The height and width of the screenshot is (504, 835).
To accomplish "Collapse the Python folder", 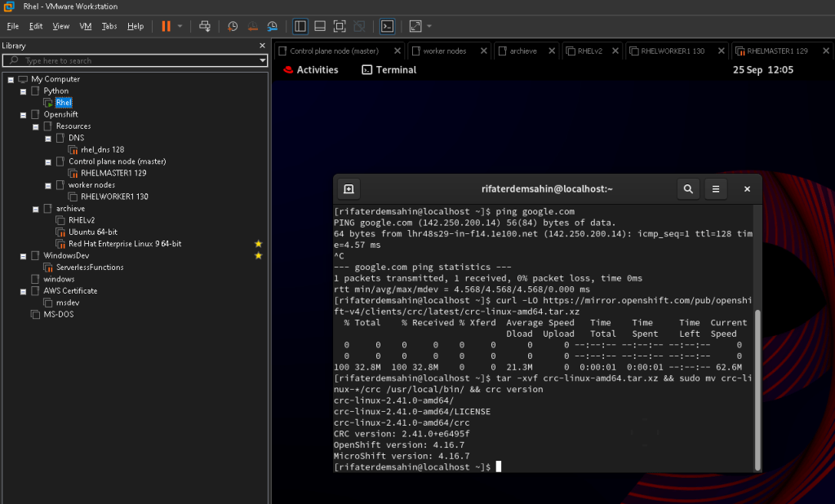I will point(23,91).
